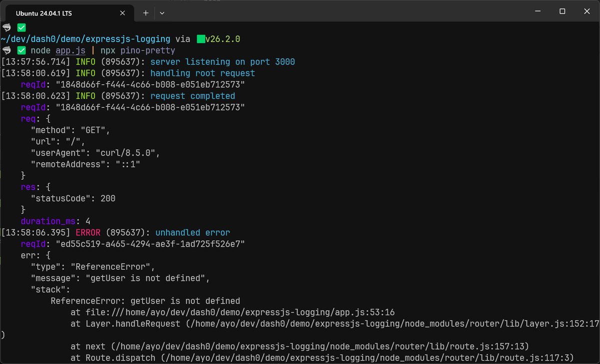Click the [13:58:00.619] timestamp
Viewport: 600px width, 364px height.
point(36,73)
